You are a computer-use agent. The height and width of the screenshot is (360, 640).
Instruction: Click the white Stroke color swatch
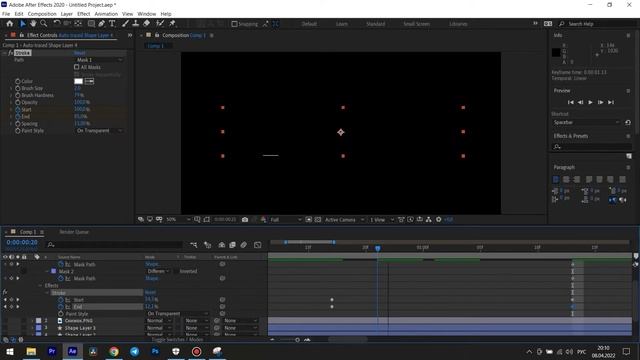[x=78, y=81]
